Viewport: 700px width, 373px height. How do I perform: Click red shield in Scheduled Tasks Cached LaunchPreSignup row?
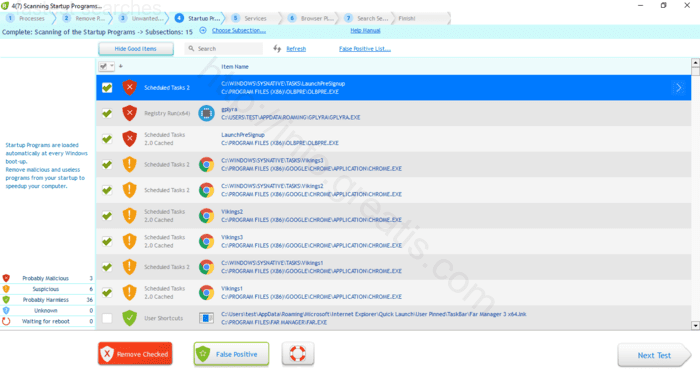129,139
